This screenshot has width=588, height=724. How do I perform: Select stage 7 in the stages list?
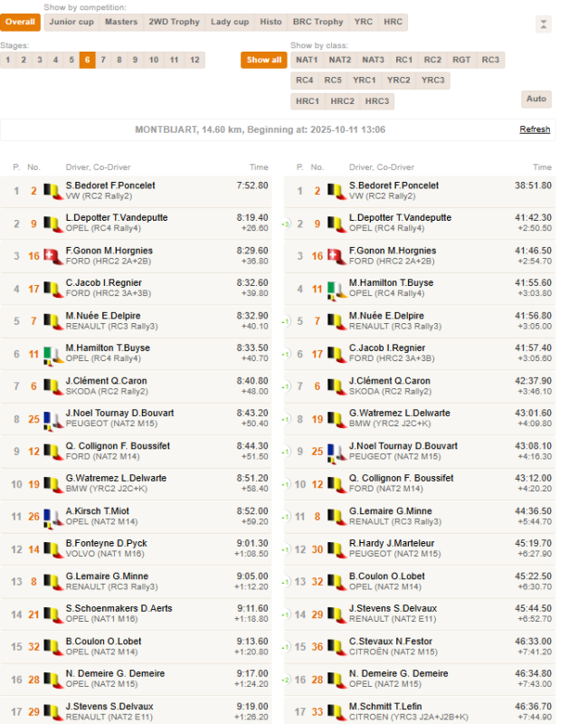click(103, 60)
